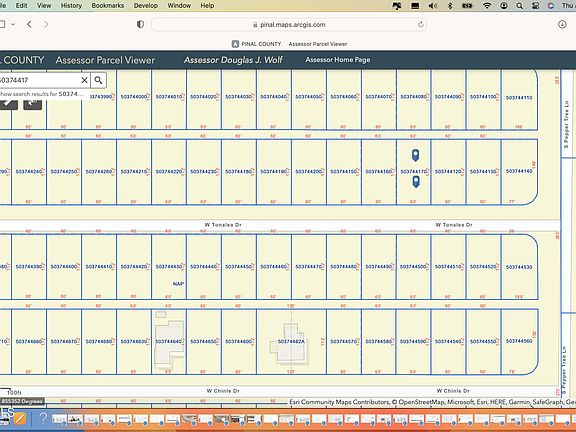The height and width of the screenshot is (432, 576).
Task: Select parcel label 503744060
Action: pos(344,97)
